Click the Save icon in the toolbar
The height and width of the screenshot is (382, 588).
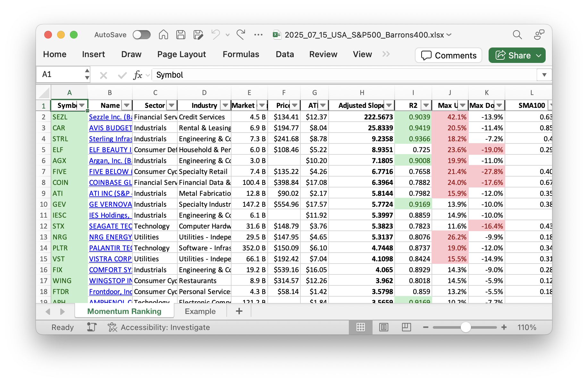coord(181,35)
